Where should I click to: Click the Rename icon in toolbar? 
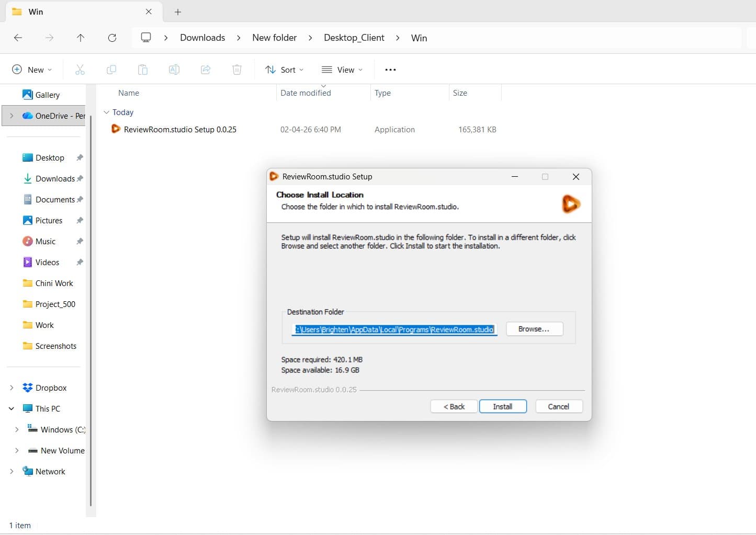(174, 70)
